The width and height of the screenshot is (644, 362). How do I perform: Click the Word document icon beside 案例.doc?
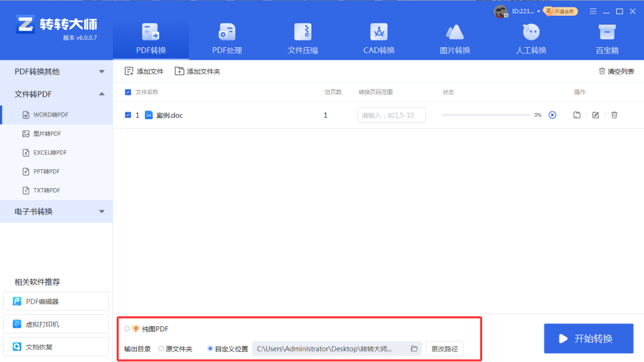click(x=149, y=115)
